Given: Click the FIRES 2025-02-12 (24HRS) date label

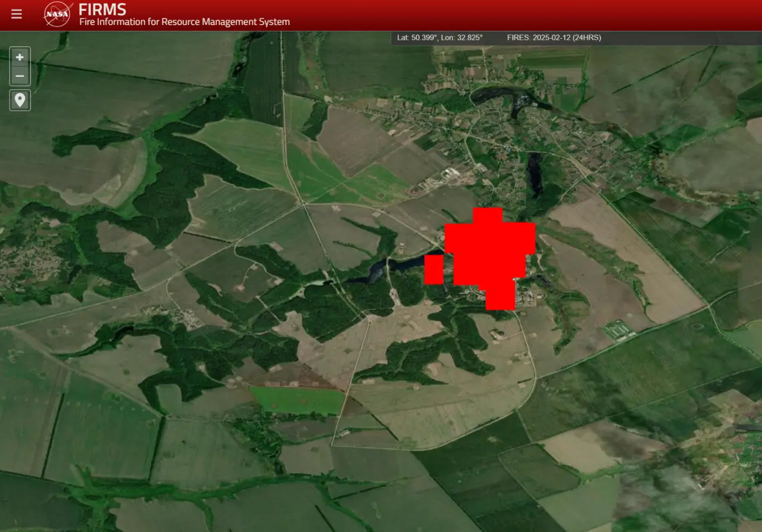Looking at the screenshot, I should pos(554,37).
